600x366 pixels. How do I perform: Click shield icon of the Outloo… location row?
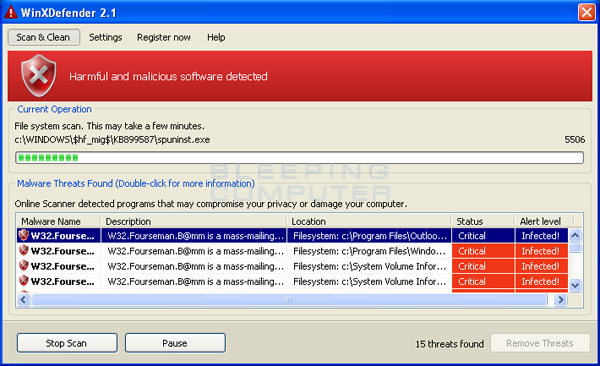pos(24,235)
